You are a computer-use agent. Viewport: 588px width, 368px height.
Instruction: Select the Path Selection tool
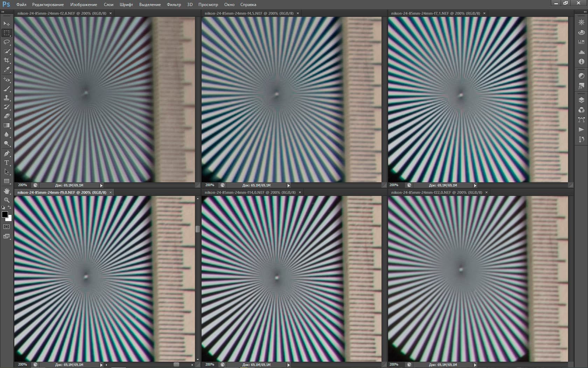pos(7,172)
